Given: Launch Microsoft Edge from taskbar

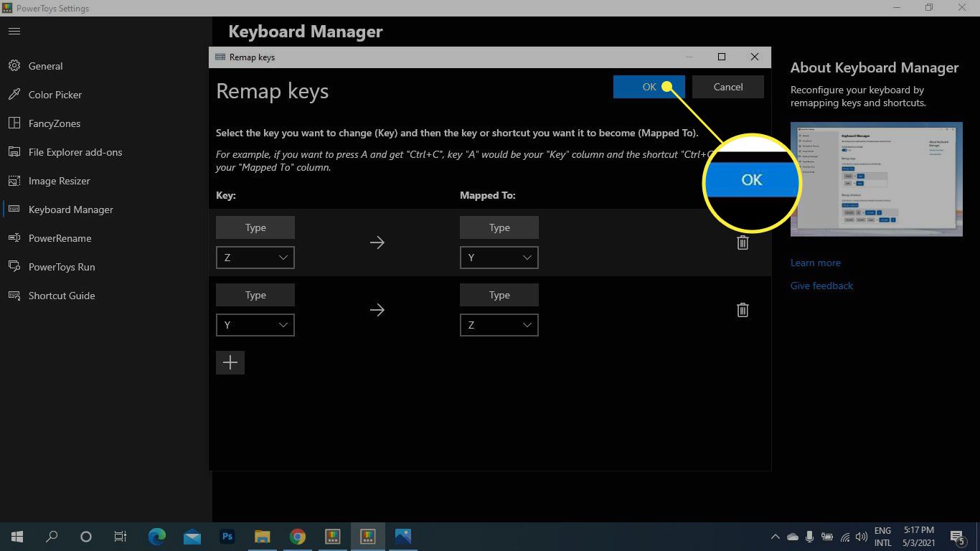Looking at the screenshot, I should pos(156,537).
